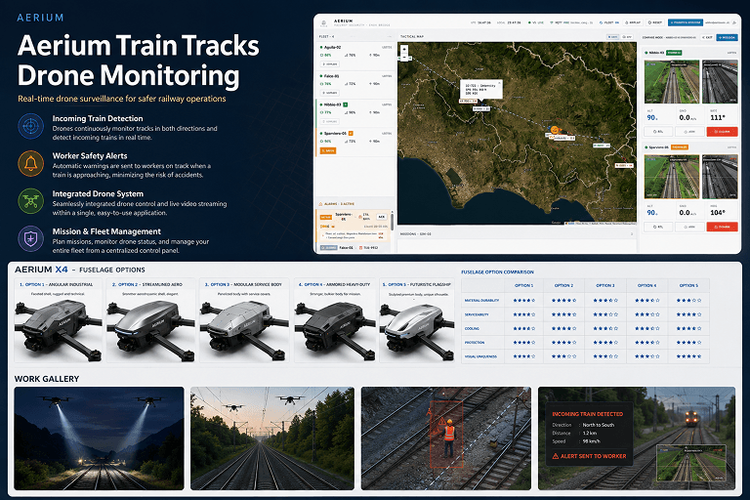750x500 pixels.
Task: Click the alarms list scrollbar
Action: point(392,222)
